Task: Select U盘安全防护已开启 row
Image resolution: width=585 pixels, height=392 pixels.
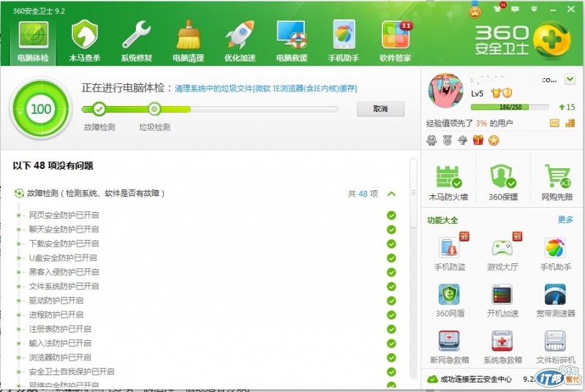Action: point(206,257)
